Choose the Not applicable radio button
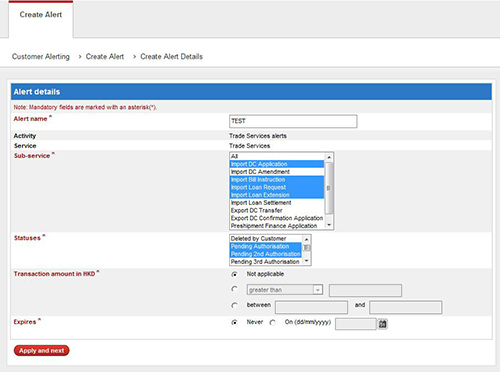 click(x=234, y=274)
